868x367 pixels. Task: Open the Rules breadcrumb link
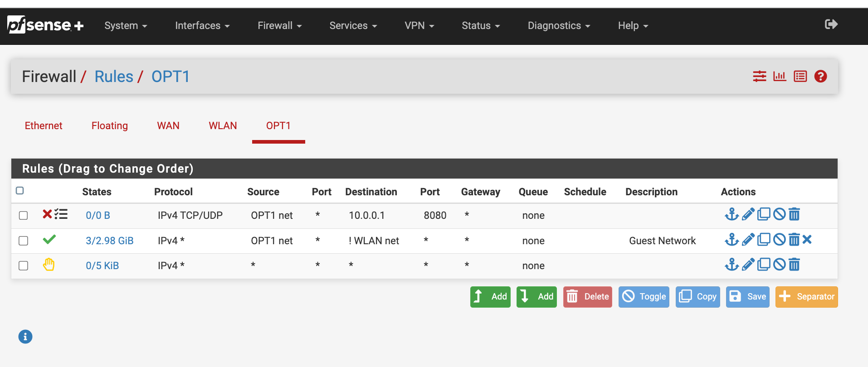coord(114,77)
